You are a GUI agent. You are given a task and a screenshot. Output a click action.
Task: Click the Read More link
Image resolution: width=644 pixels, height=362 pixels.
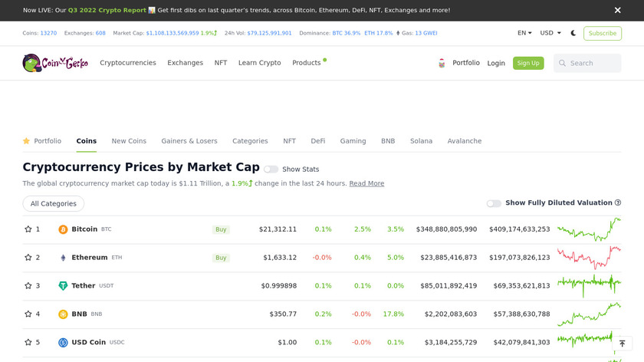(366, 183)
